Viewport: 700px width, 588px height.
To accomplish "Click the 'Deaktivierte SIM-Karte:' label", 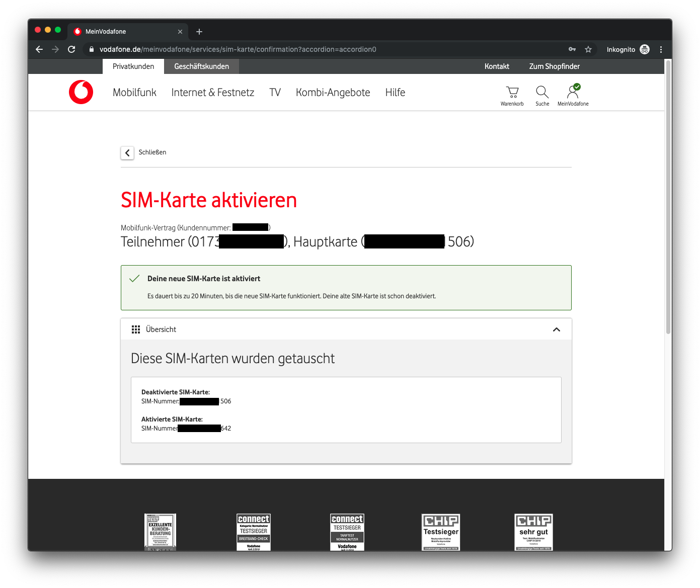I will point(176,392).
